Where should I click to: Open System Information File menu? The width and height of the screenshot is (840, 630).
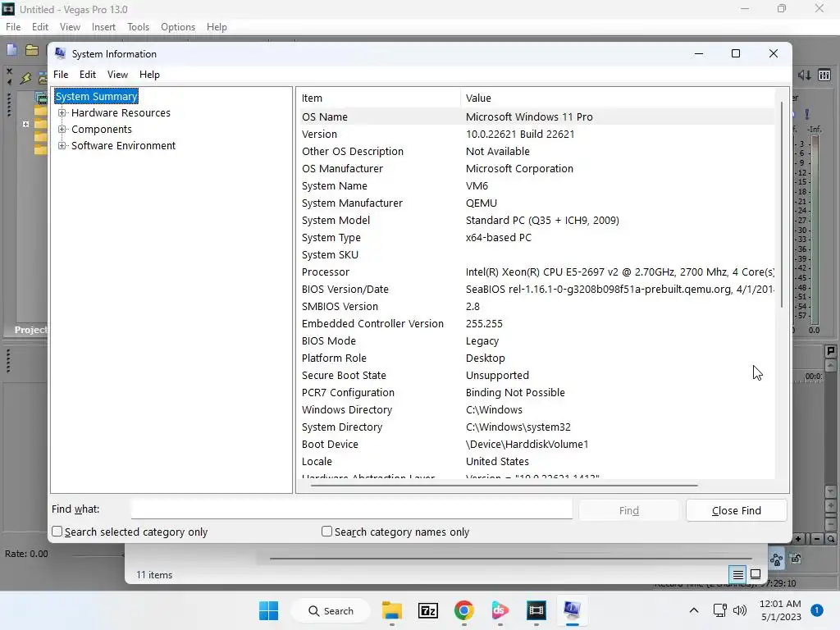coord(61,75)
